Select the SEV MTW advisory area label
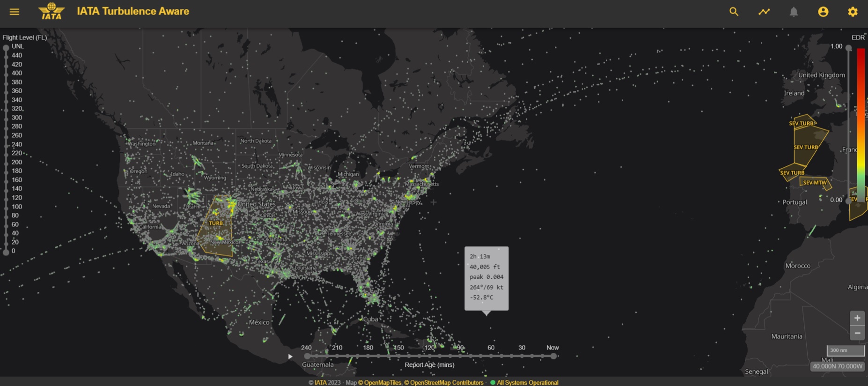 click(815, 183)
